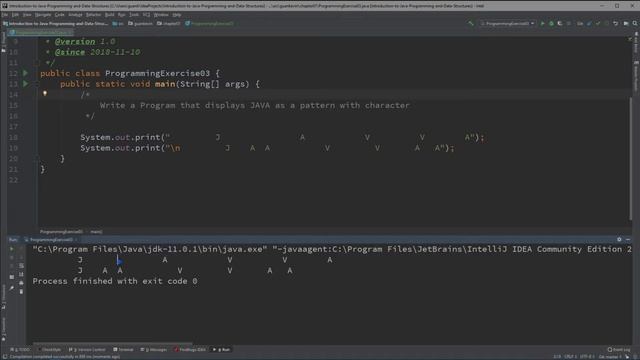Click the run gutter arrow beside class declaration

(x=25, y=73)
